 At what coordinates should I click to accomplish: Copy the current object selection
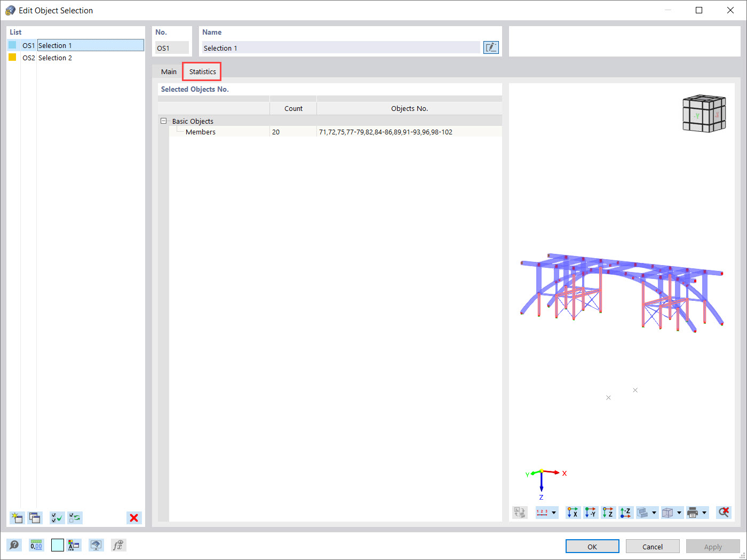pyautogui.click(x=35, y=518)
